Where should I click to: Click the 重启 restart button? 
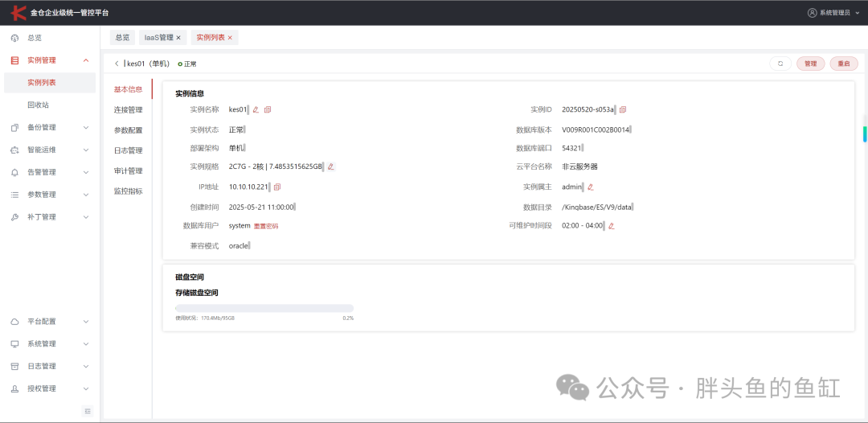(844, 64)
